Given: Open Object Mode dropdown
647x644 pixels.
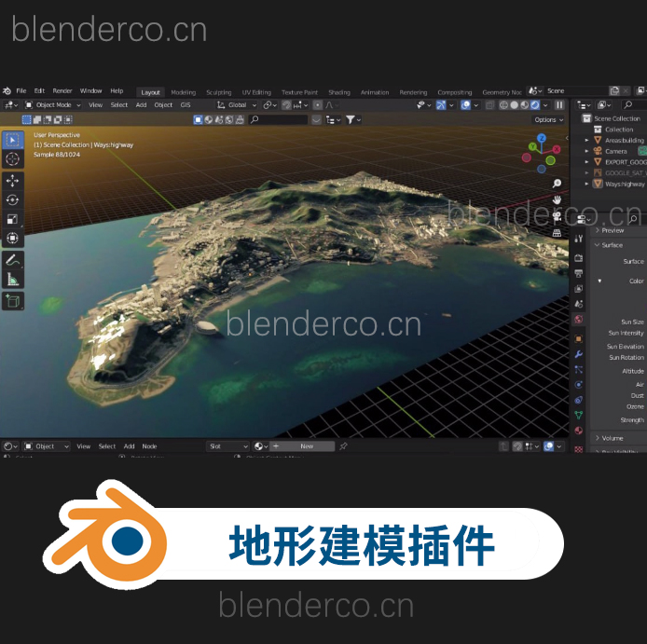Looking at the screenshot, I should click(53, 105).
